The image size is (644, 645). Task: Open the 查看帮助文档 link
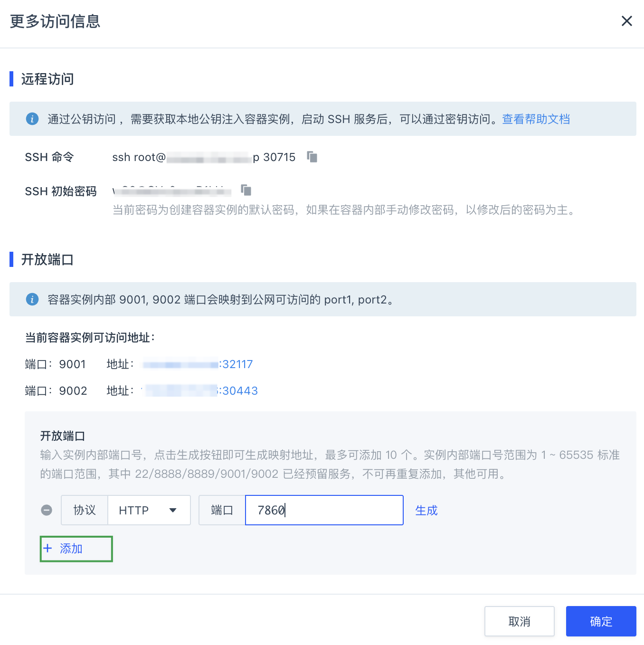tap(536, 119)
